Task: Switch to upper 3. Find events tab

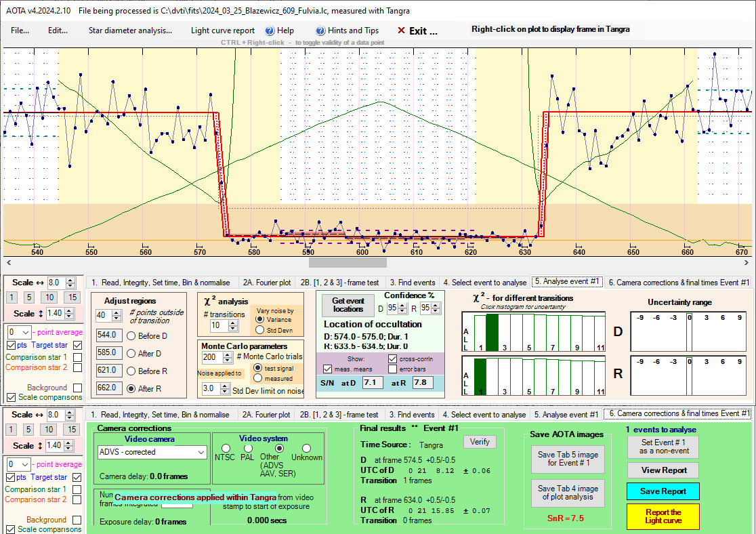Action: click(x=413, y=283)
